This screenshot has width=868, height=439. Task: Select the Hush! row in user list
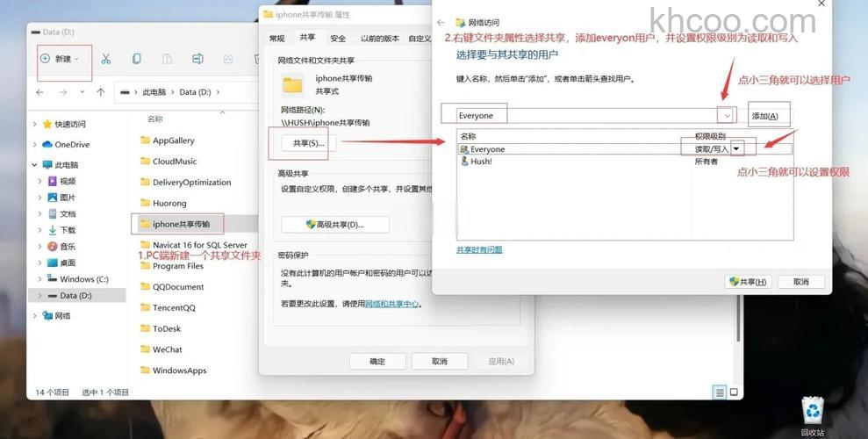pyautogui.click(x=625, y=162)
